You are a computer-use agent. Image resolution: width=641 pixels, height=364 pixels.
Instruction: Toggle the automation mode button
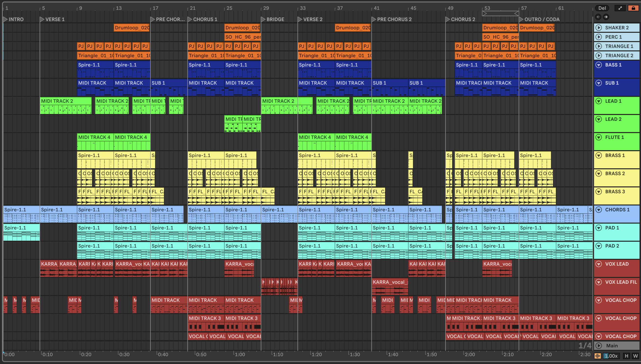click(x=620, y=8)
